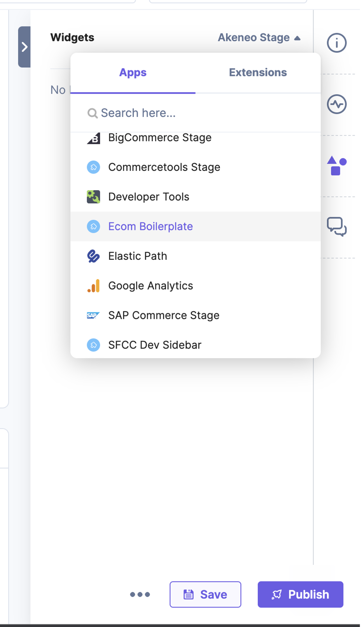The width and height of the screenshot is (364, 627).
Task: Select SFCC Dev Sidebar app
Action: (196, 345)
